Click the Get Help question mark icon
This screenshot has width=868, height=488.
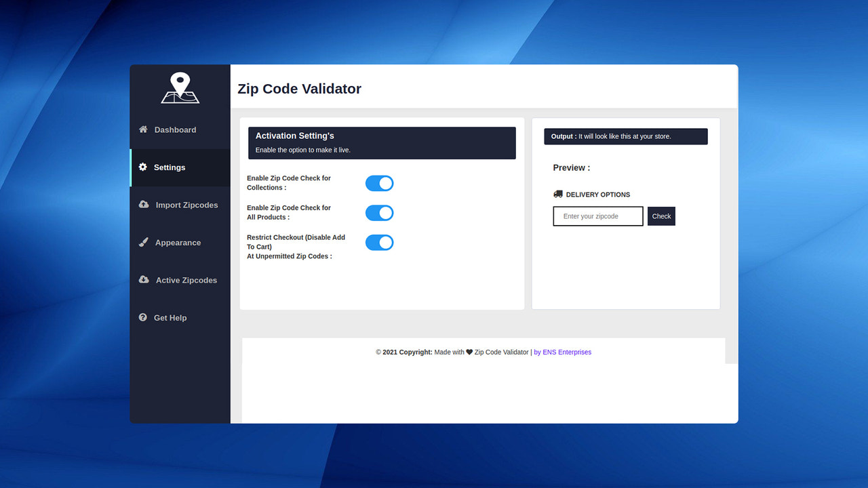click(142, 317)
